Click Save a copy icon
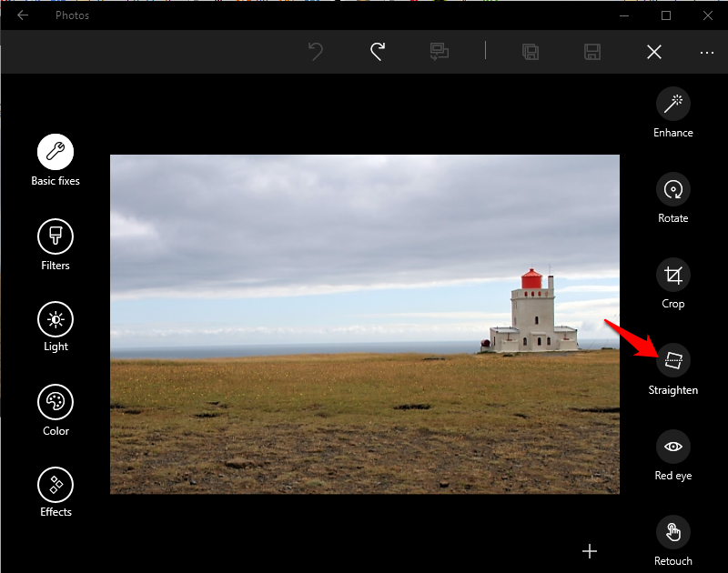Image resolution: width=728 pixels, height=573 pixels. coord(531,52)
